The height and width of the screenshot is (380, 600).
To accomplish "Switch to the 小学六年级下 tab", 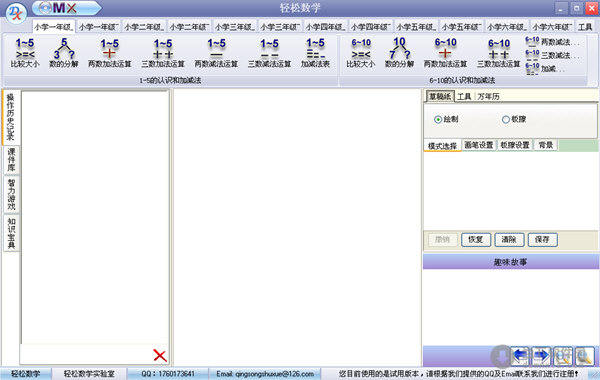I will (552, 27).
